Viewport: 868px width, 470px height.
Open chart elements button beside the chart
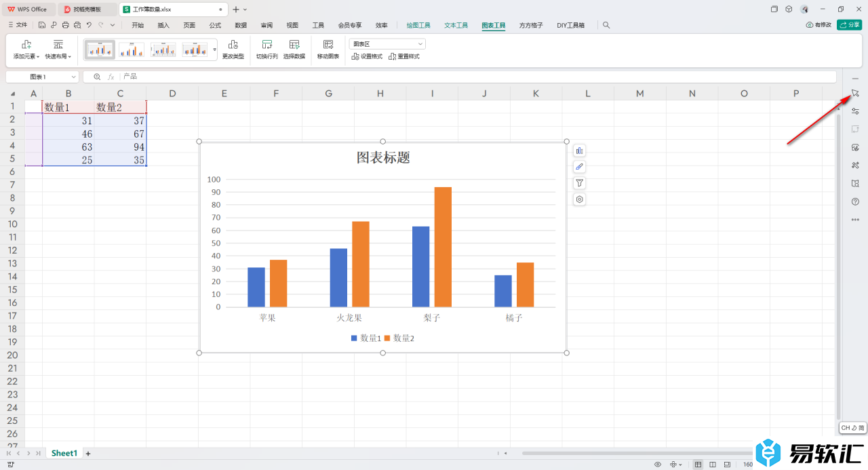[x=579, y=151]
